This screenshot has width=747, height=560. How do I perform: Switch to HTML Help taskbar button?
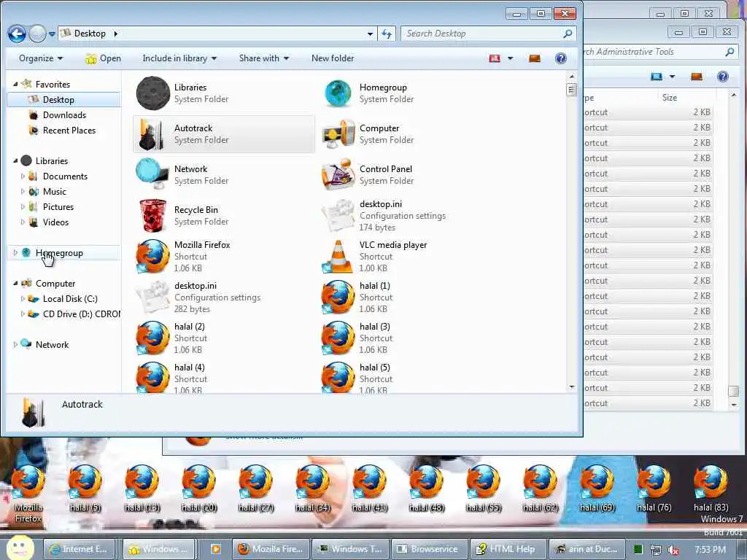[x=508, y=549]
